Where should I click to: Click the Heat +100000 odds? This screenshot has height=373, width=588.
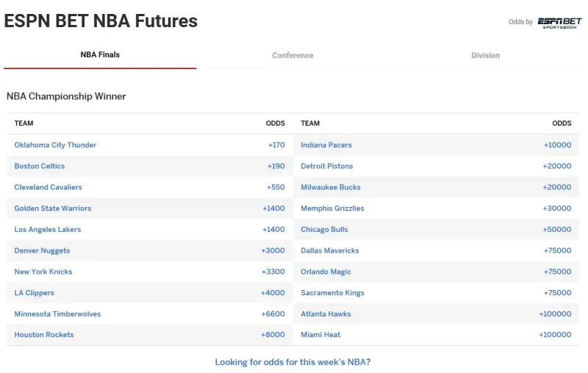click(555, 335)
